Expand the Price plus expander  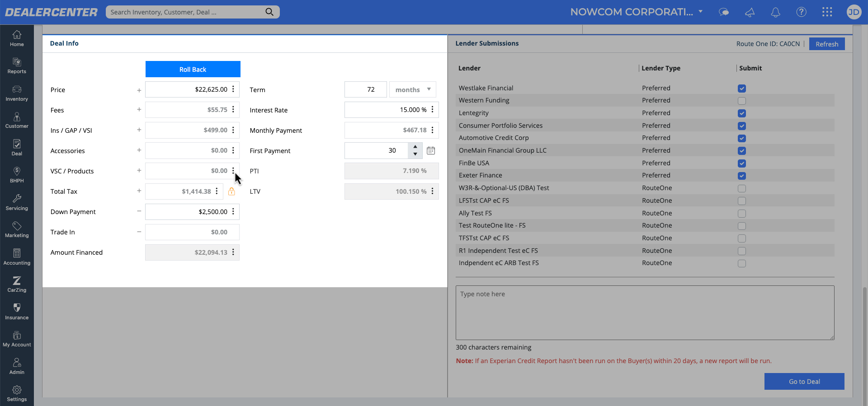click(x=139, y=90)
